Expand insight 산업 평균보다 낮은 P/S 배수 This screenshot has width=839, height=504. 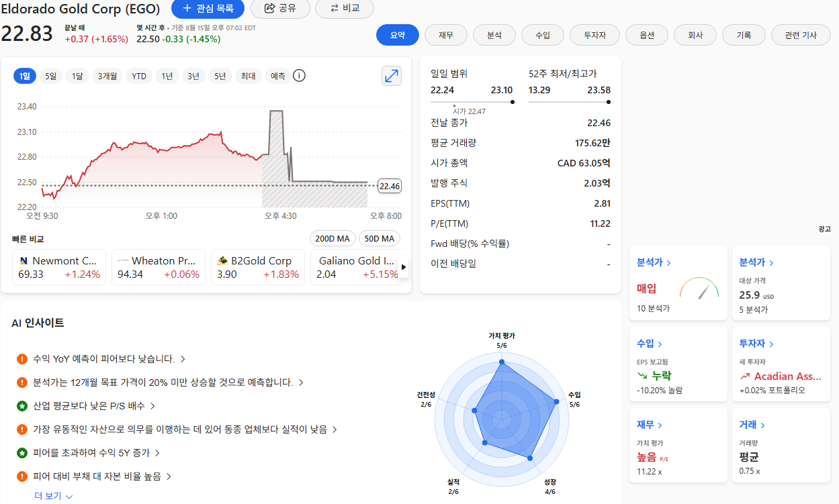point(95,406)
